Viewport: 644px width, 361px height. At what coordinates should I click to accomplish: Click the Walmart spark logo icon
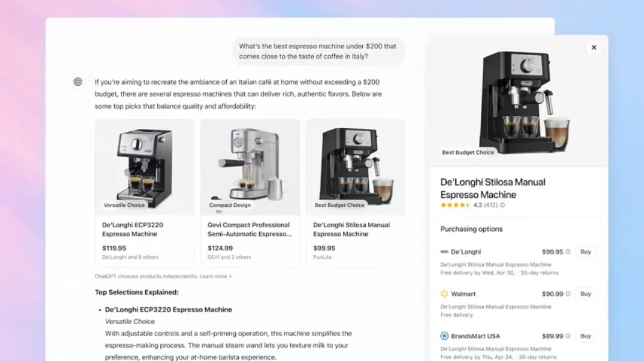coord(444,294)
